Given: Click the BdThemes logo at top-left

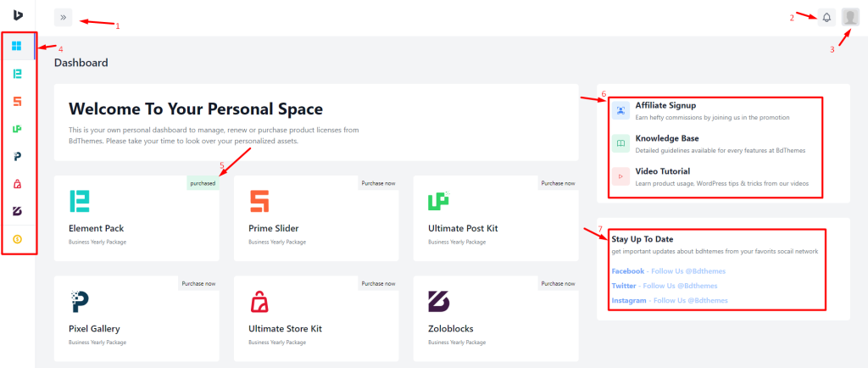Looking at the screenshot, I should [x=17, y=15].
